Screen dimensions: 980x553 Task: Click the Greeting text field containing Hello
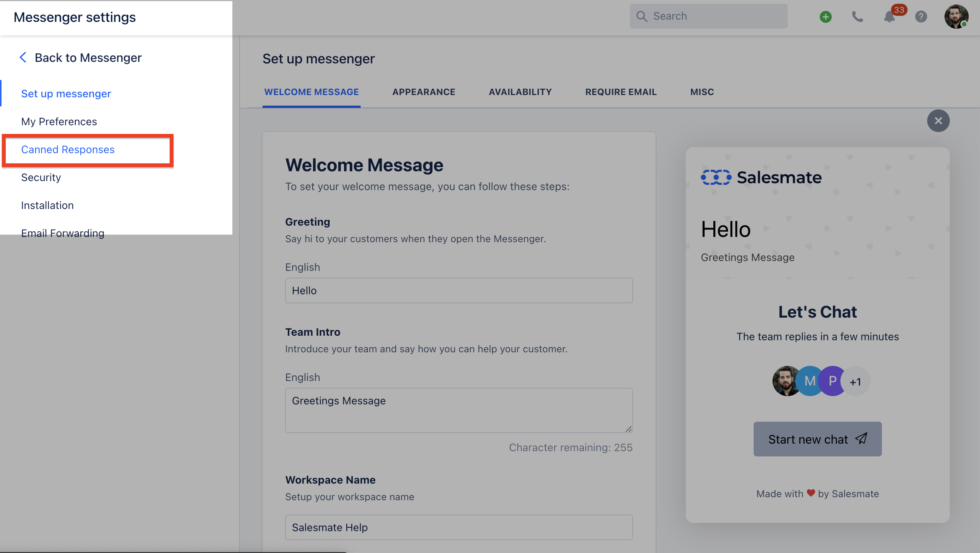pos(458,290)
